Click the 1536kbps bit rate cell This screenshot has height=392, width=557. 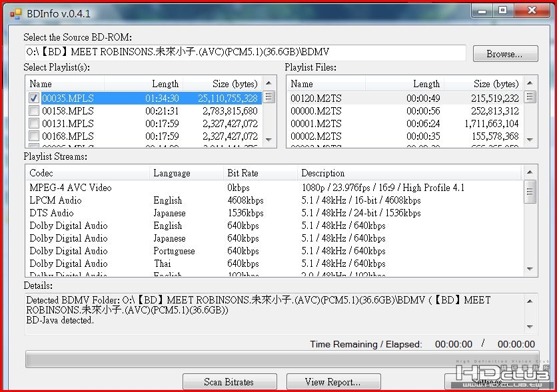pos(245,213)
